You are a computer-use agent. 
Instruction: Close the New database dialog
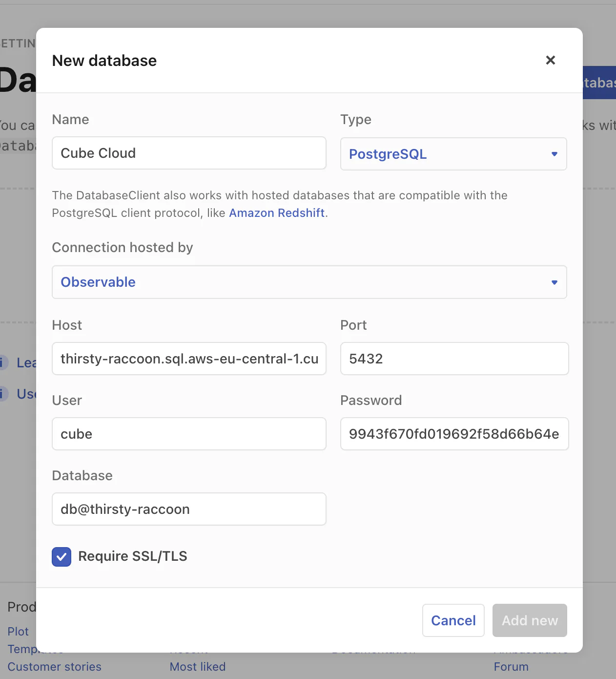[550, 60]
